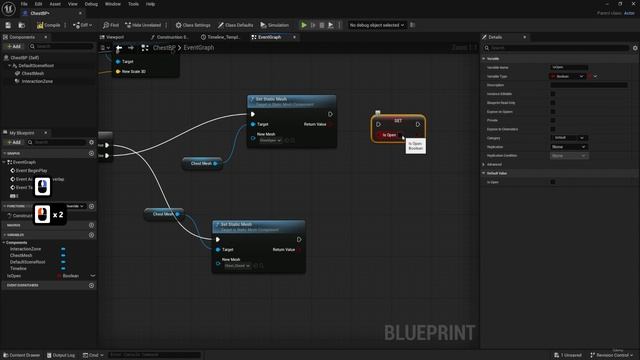Click the Browse to asset icon
This screenshot has height=360, width=640.
click(22, 25)
